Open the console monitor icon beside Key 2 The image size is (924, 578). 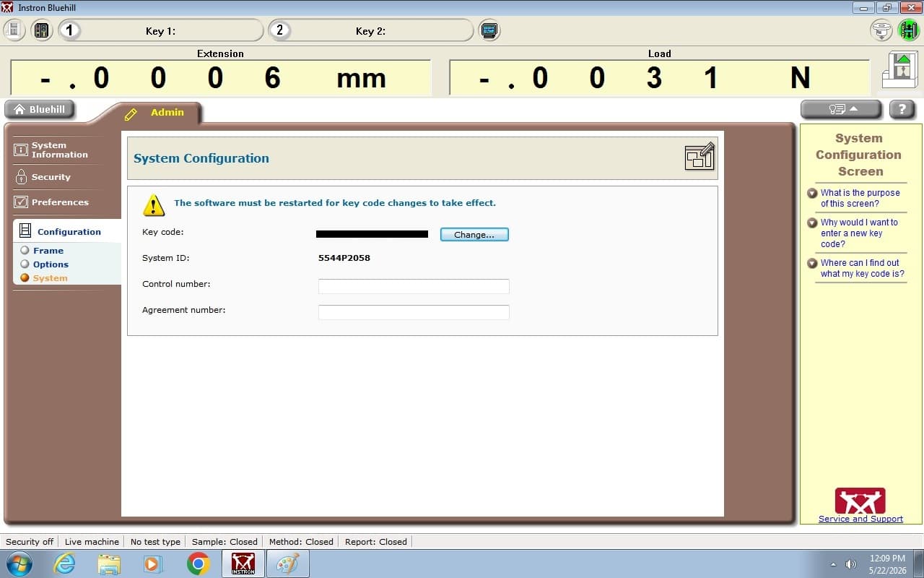pyautogui.click(x=489, y=30)
